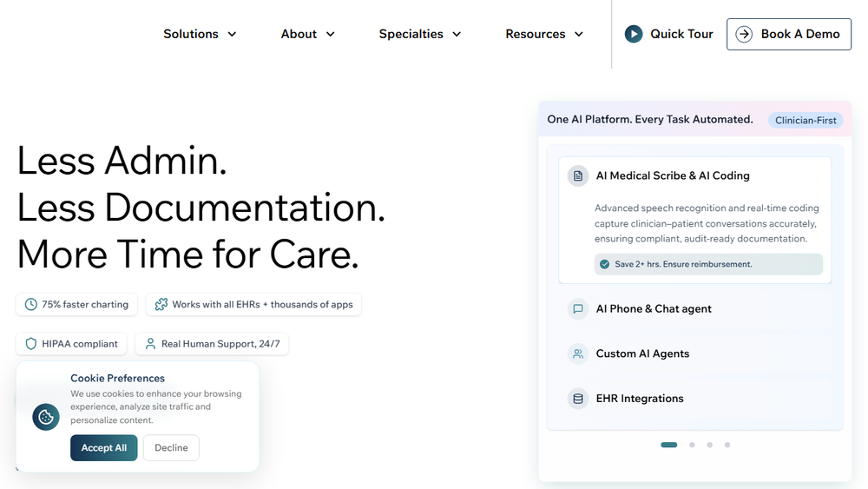Open the About menu
868x489 pixels.
pos(308,35)
